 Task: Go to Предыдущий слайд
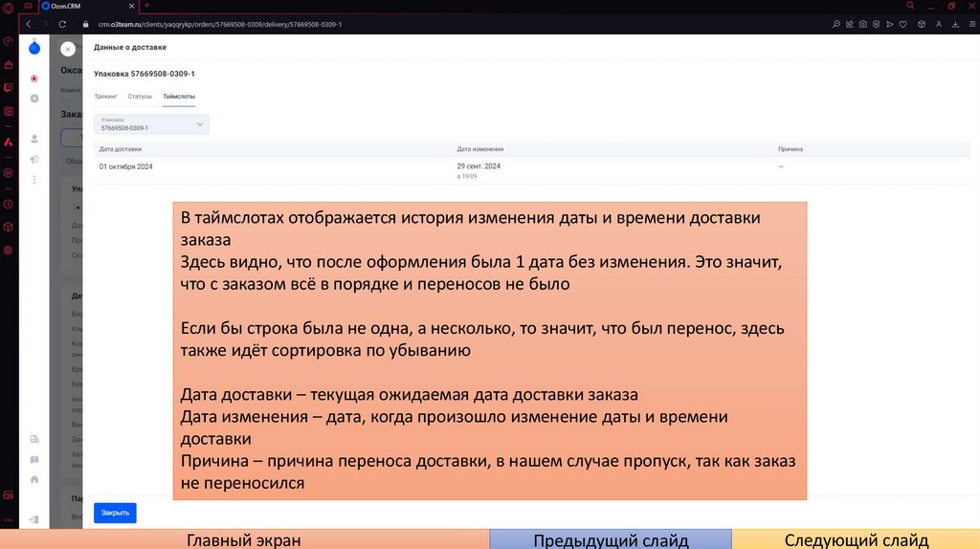tap(611, 539)
